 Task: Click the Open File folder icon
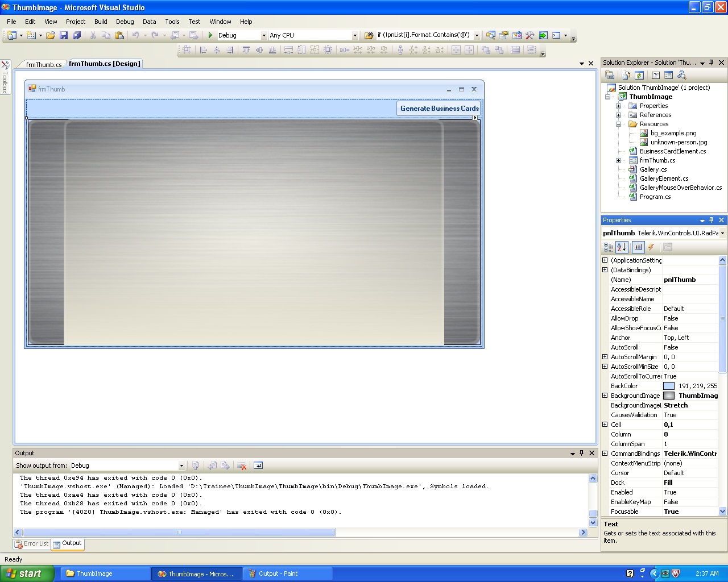51,35
